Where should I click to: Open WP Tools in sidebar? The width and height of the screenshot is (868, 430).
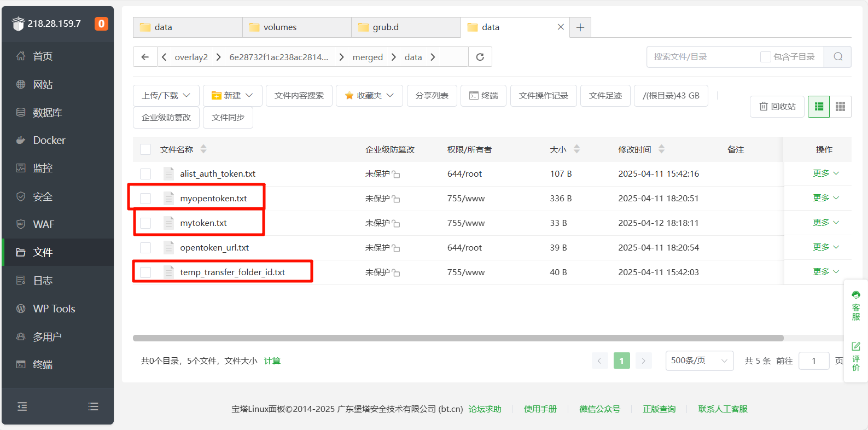pos(57,309)
